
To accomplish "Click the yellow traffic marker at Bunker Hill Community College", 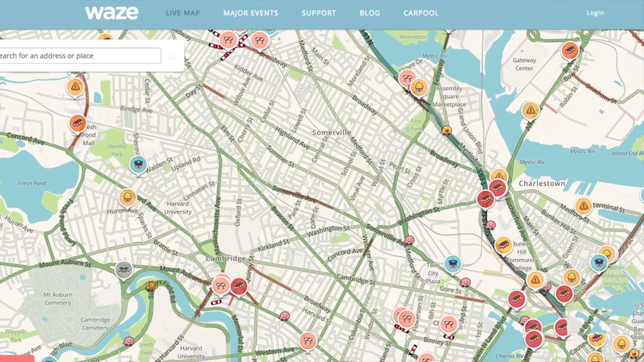I will (504, 245).
